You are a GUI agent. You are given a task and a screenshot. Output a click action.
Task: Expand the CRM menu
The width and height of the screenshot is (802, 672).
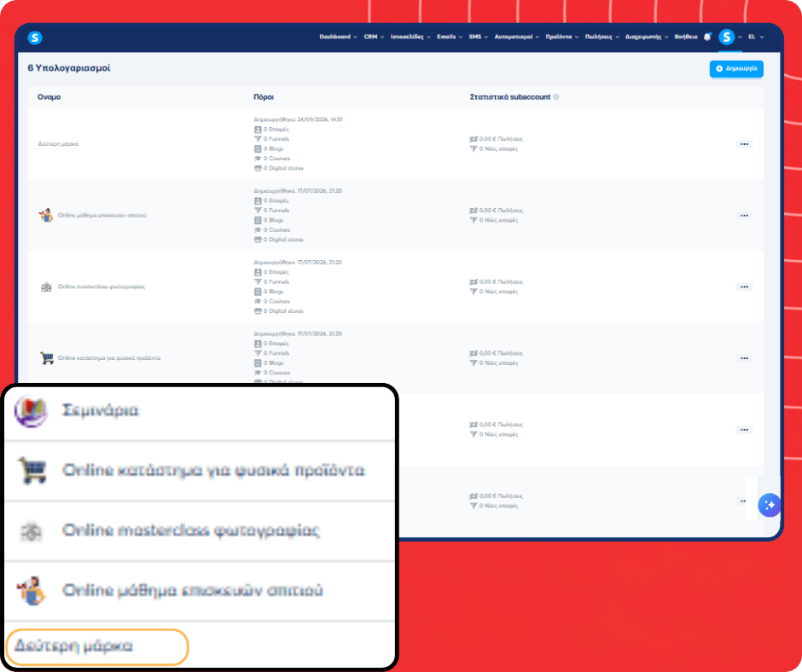[374, 37]
